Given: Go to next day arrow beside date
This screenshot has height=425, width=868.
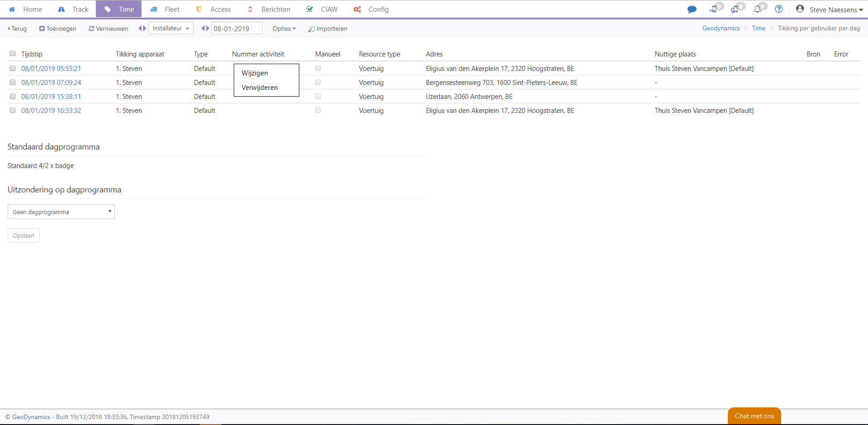Looking at the screenshot, I should [208, 28].
